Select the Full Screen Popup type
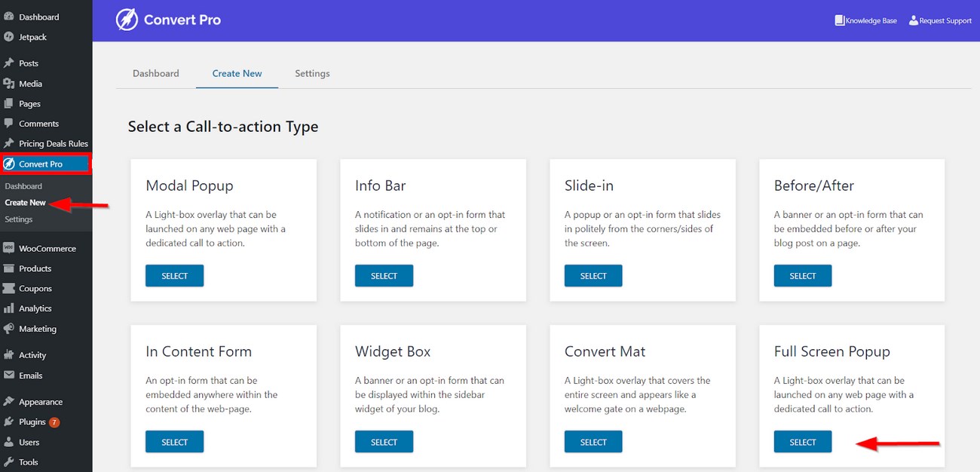 803,442
